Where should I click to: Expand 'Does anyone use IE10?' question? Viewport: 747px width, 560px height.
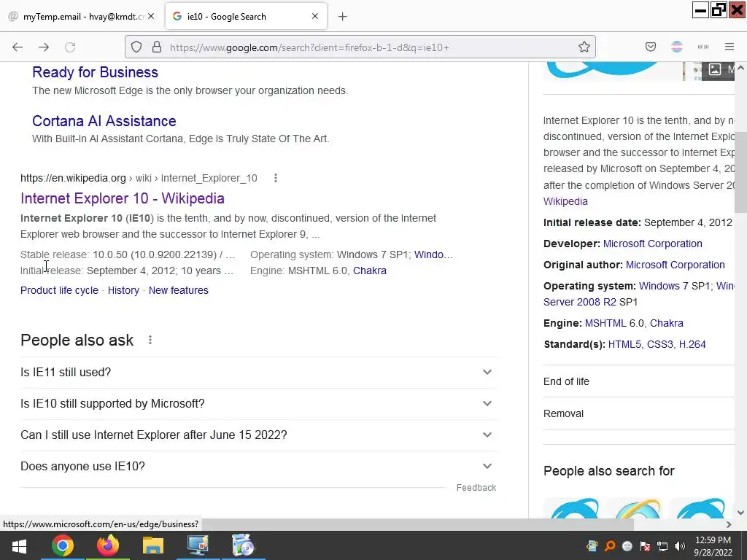[258, 467]
